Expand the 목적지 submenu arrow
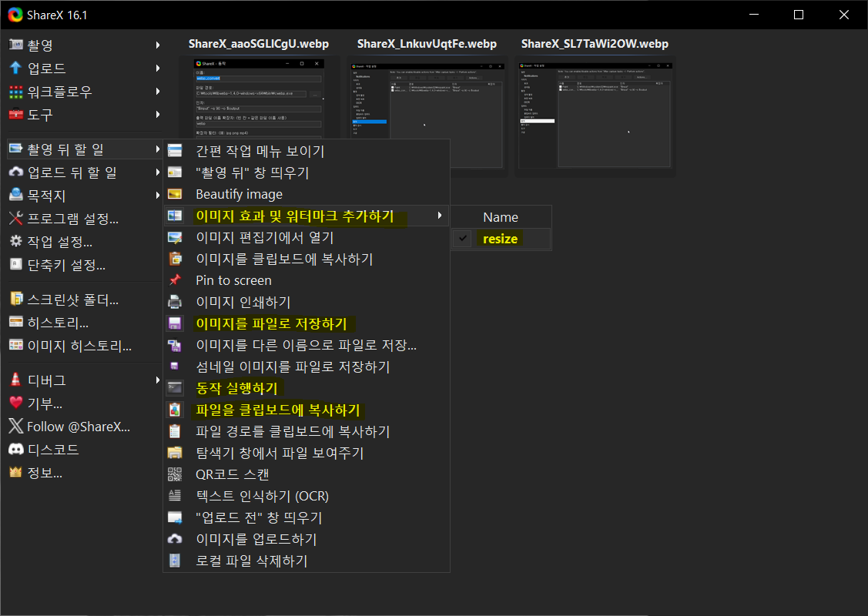 click(x=158, y=196)
